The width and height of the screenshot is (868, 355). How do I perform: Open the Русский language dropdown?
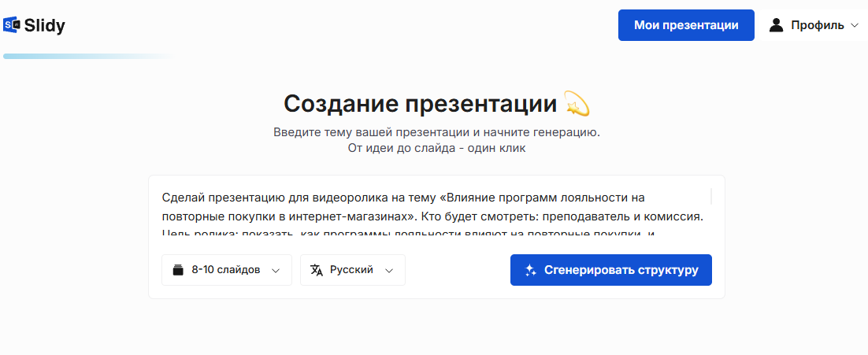pyautogui.click(x=353, y=270)
